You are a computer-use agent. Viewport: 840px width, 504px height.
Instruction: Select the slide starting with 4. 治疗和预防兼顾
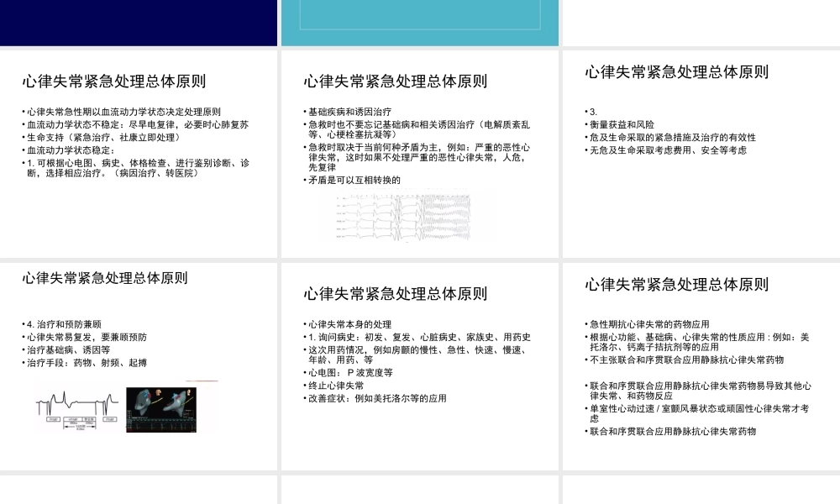[x=139, y=361]
